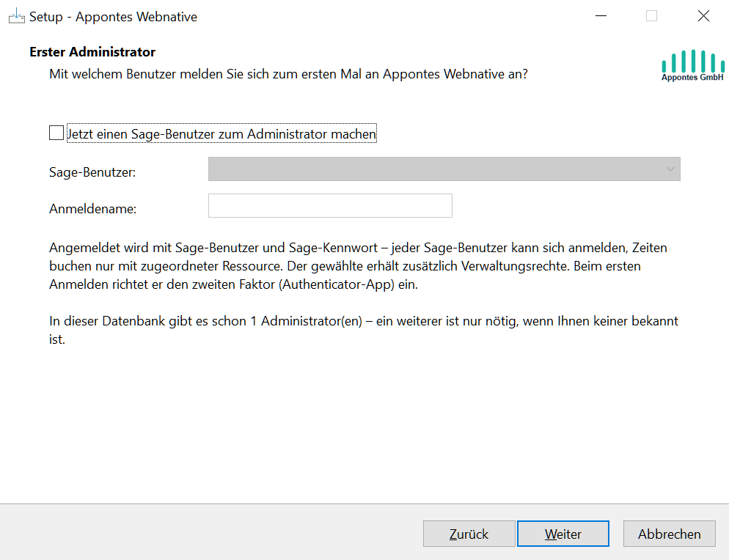This screenshot has width=729, height=560.
Task: Minimize the setup window
Action: pyautogui.click(x=601, y=16)
